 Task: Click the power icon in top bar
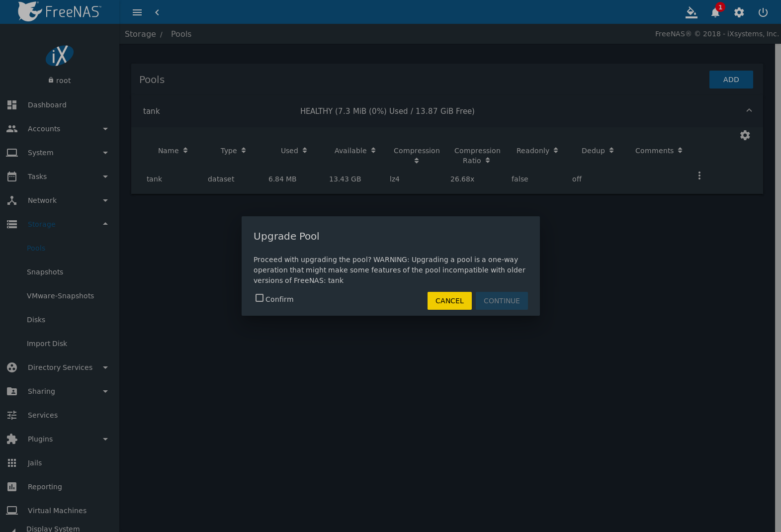(x=763, y=12)
